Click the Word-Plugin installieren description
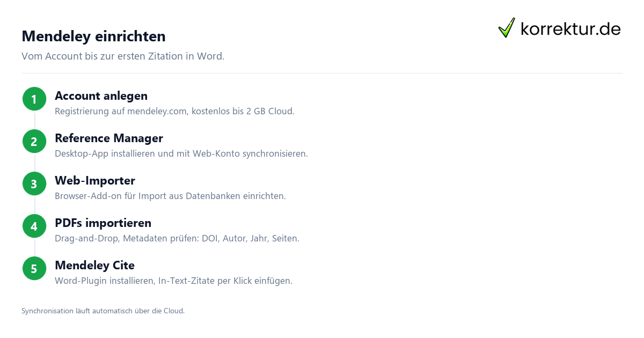Screen dimensions: 644x338 pos(173,281)
